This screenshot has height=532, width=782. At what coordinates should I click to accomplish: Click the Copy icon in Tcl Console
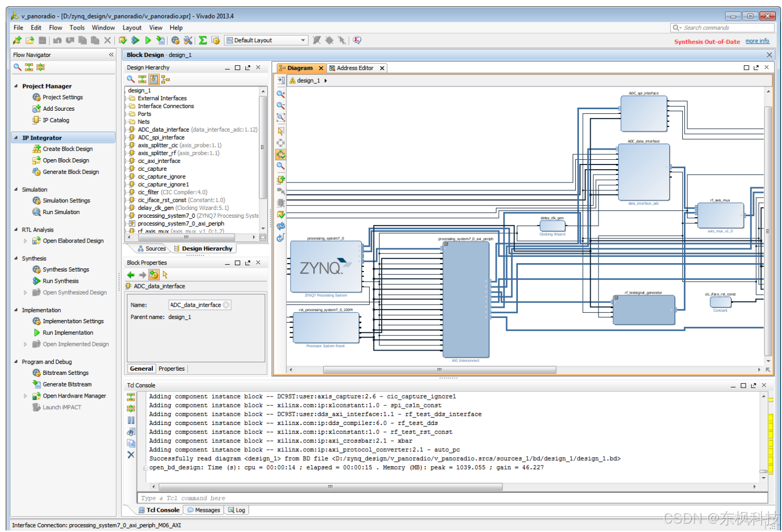tap(131, 443)
